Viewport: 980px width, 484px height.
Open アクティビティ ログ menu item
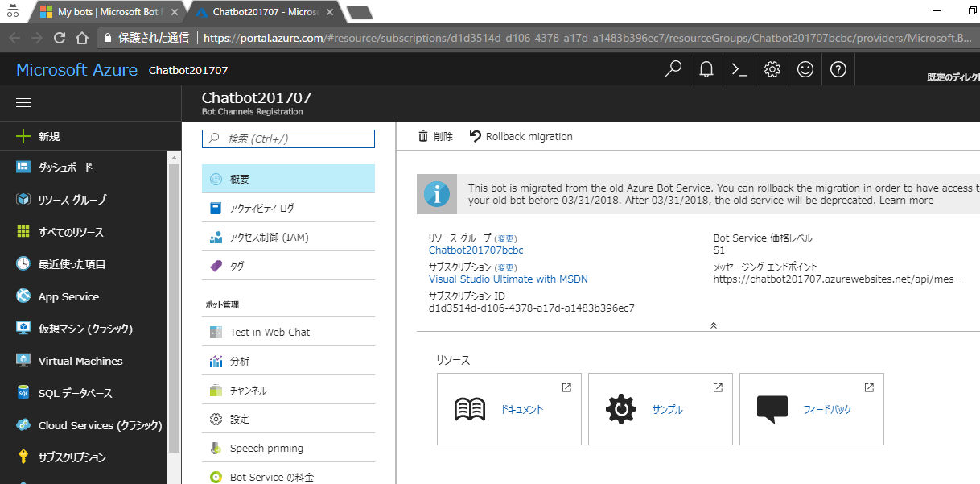(288, 208)
